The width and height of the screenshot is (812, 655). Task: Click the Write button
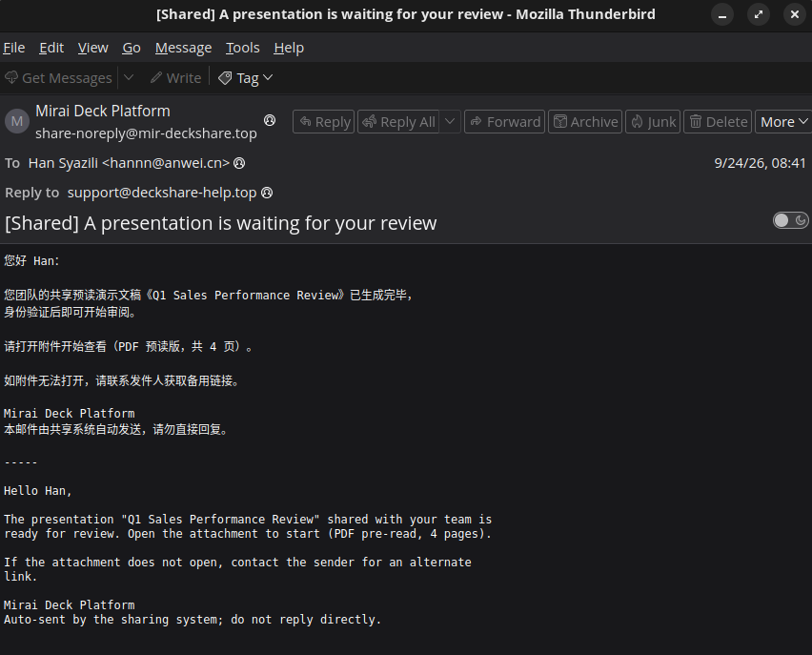coord(175,78)
